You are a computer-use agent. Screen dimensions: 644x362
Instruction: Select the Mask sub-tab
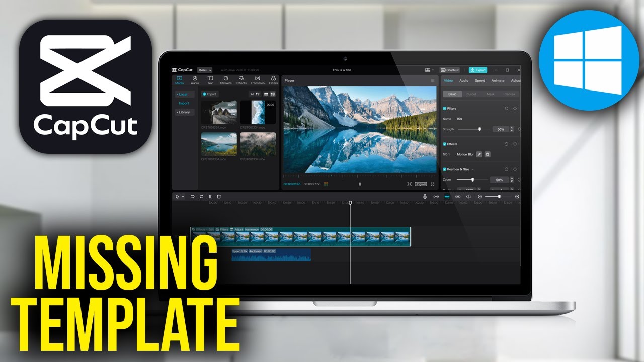pos(491,94)
